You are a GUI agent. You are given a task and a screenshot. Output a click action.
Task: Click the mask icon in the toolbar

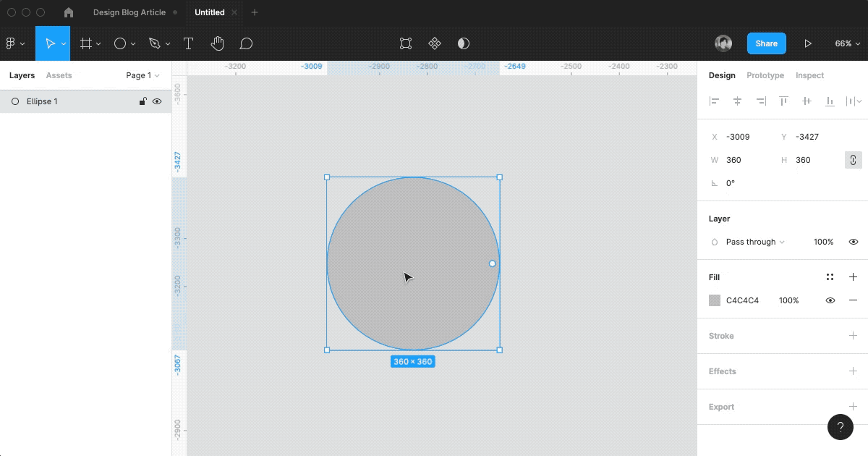point(463,43)
